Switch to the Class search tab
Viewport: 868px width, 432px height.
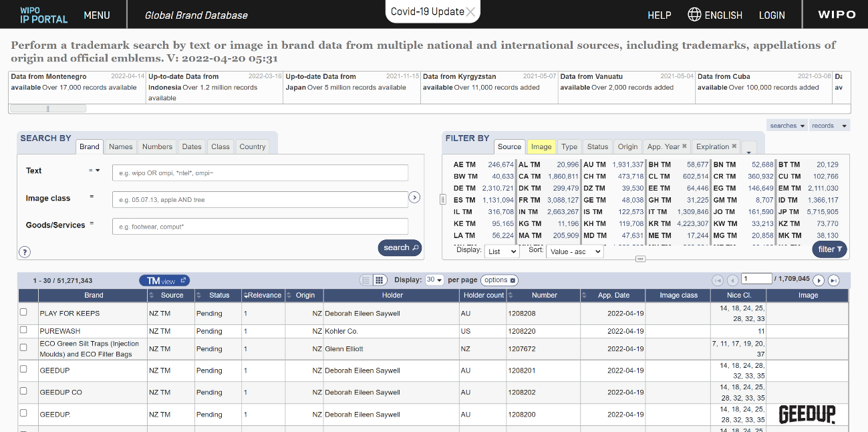click(x=221, y=146)
